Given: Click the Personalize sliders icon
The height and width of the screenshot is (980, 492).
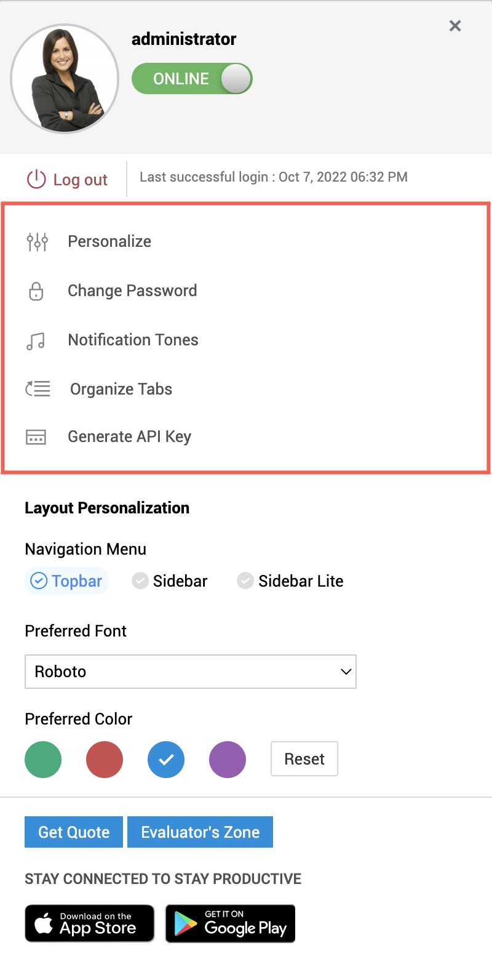Looking at the screenshot, I should pyautogui.click(x=37, y=241).
